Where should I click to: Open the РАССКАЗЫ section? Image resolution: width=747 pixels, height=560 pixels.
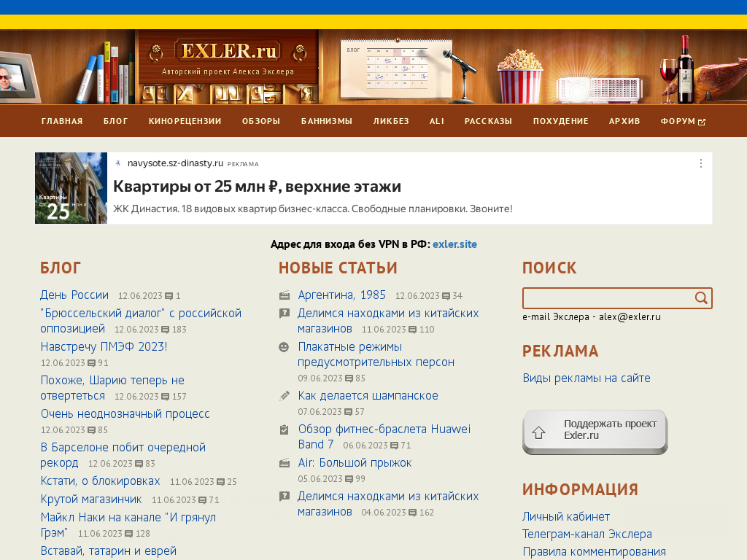(x=488, y=121)
